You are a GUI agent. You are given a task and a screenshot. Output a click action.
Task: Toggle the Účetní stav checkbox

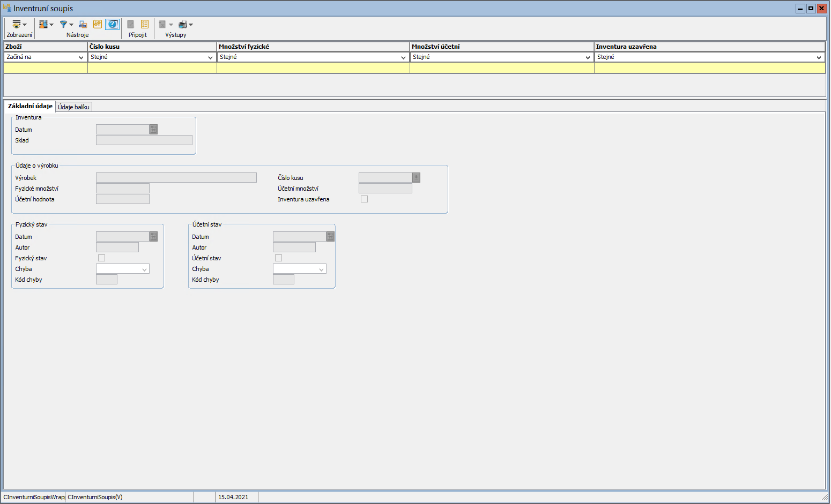click(278, 258)
